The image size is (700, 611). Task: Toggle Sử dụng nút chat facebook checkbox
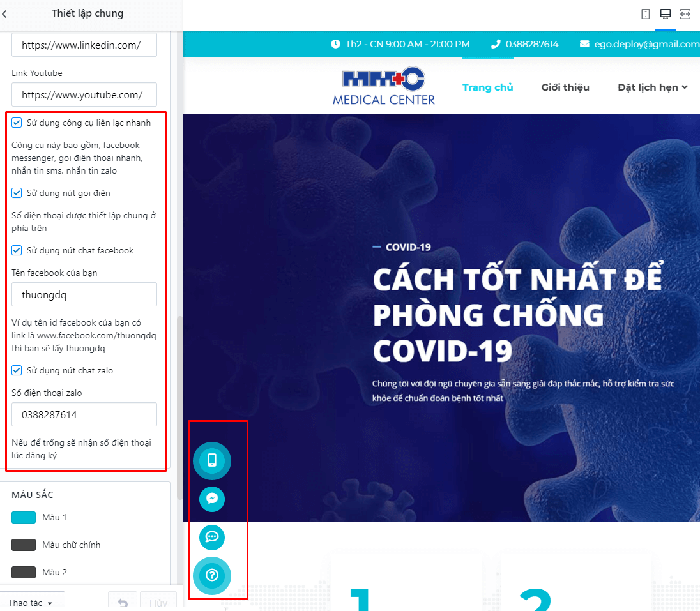tap(17, 250)
